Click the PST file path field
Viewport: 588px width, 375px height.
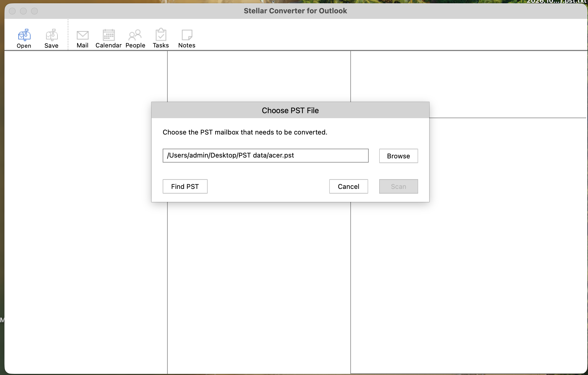[265, 156]
